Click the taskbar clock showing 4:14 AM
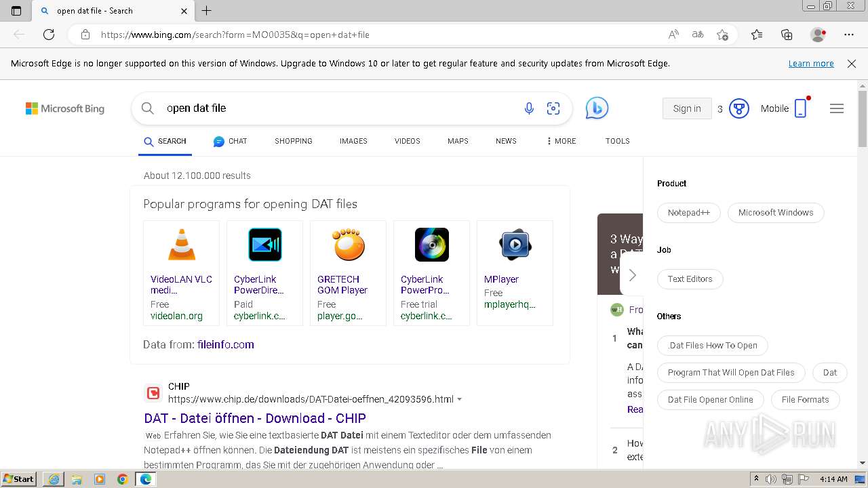868x488 pixels. pyautogui.click(x=833, y=479)
